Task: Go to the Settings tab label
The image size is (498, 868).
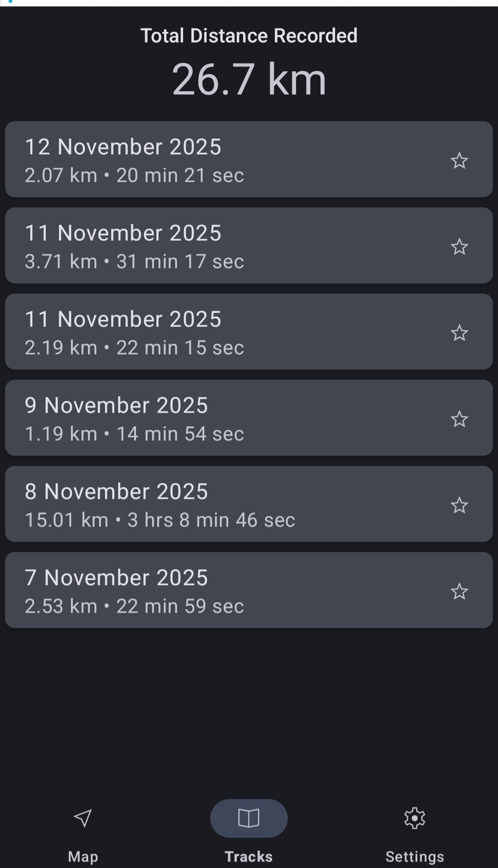Action: click(x=415, y=856)
